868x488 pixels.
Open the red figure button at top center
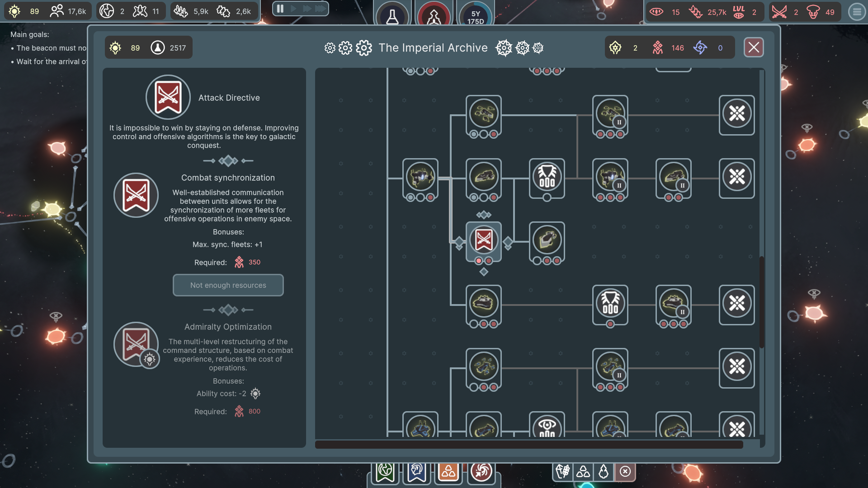(434, 16)
